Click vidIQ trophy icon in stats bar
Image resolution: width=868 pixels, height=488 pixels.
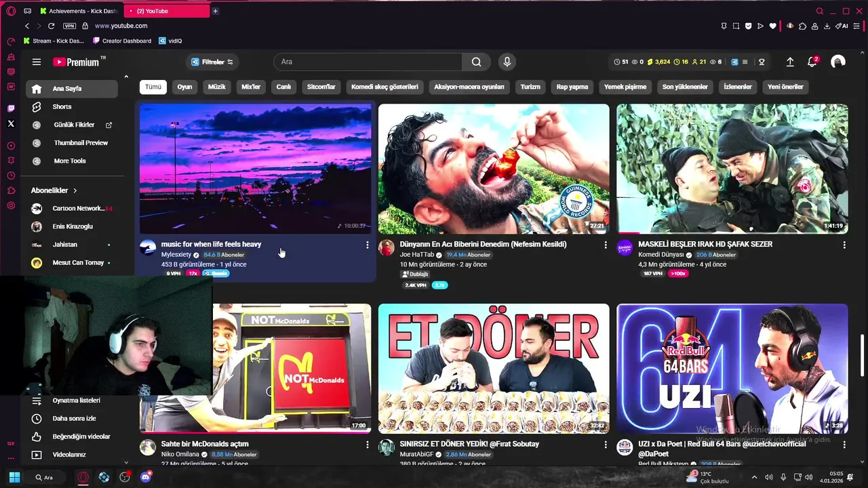(762, 62)
